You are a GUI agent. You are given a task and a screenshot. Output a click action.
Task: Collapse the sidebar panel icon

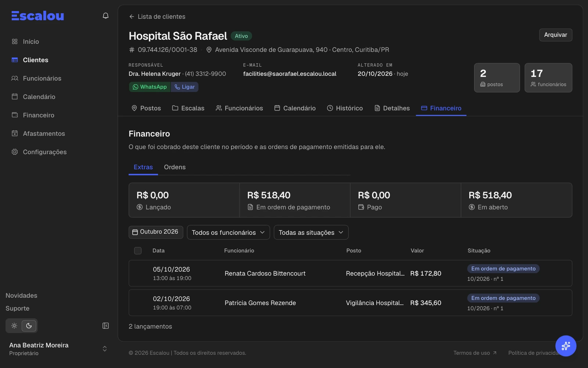click(x=105, y=326)
